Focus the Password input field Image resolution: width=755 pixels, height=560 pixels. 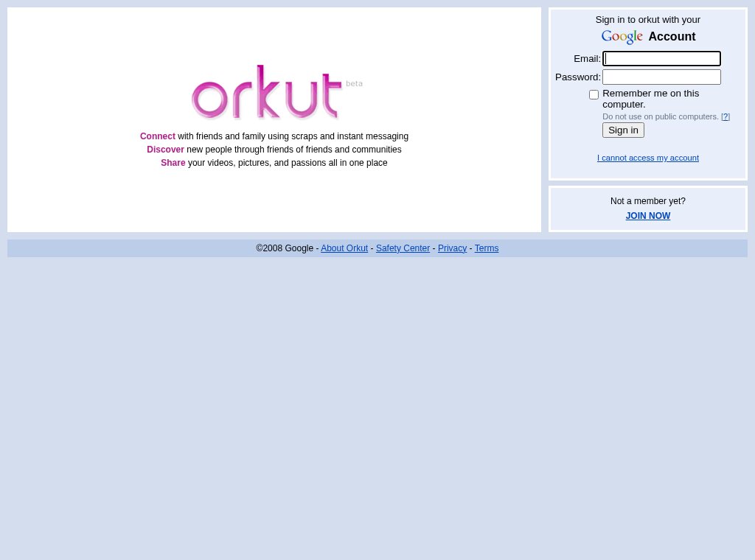point(661,77)
